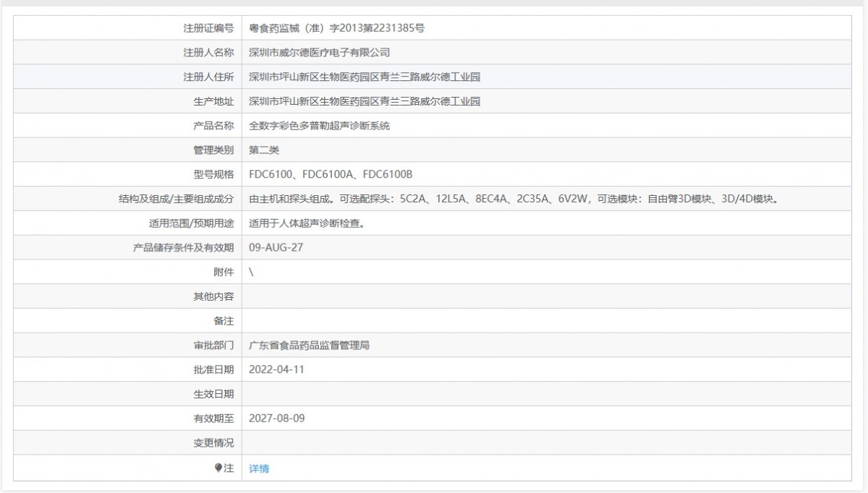Viewport: 868px width, 493px height.
Task: Click the 结构及组成/主要组成成分 label
Action: (x=176, y=199)
